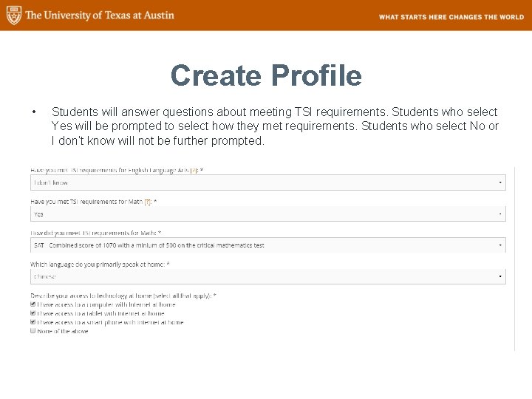
Task: Toggle tablet with Internet at home checkbox
Action: pos(33,313)
